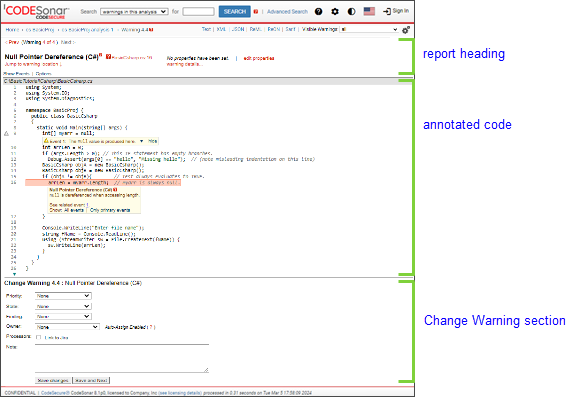The image size is (566, 397).
Task: Click the US flag language icon
Action: click(369, 12)
